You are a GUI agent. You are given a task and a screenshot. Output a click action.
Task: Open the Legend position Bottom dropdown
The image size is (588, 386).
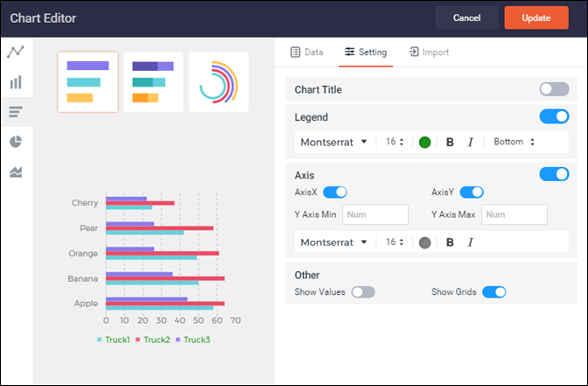point(514,142)
